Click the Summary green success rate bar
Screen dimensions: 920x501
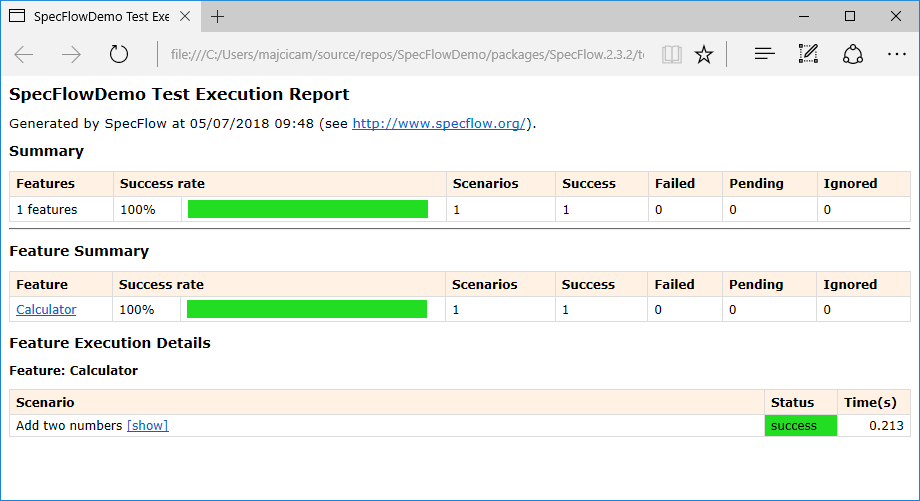(307, 209)
